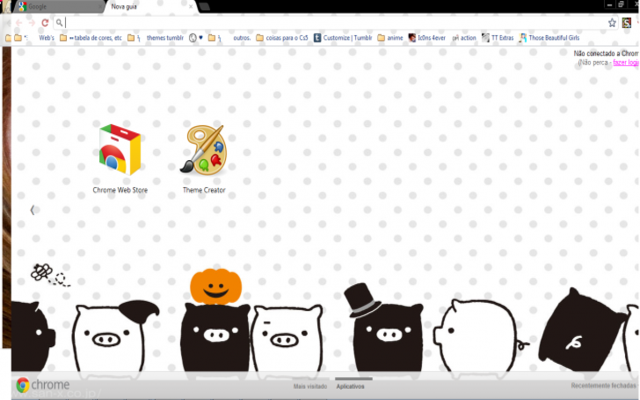Screen dimensions: 640x400
Task: Open the outros. bookmark folder
Action: [229, 38]
